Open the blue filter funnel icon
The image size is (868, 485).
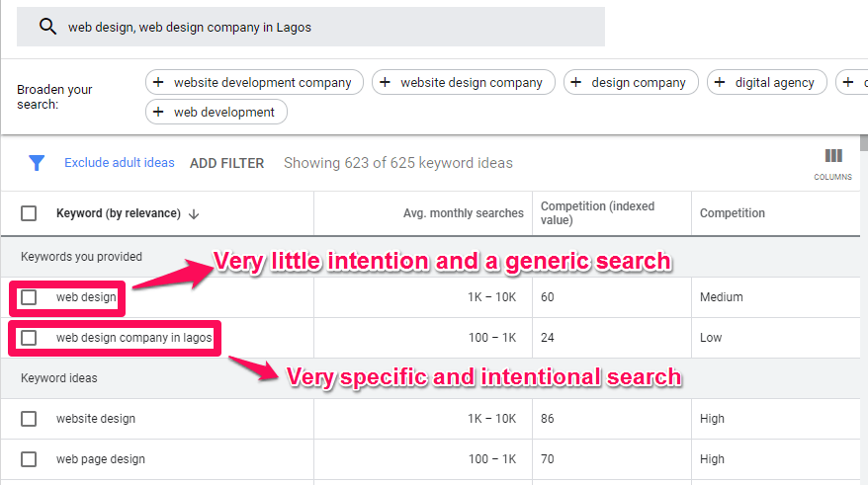pyautogui.click(x=37, y=163)
